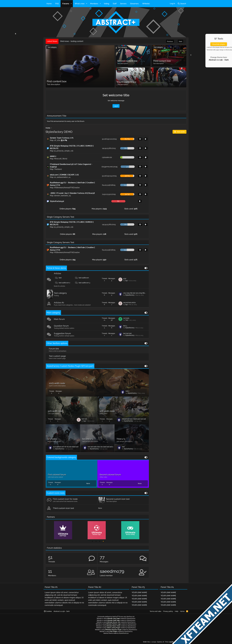Open Ultimate Staff Page partner logo
The image size is (232, 644).
tap(63, 530)
